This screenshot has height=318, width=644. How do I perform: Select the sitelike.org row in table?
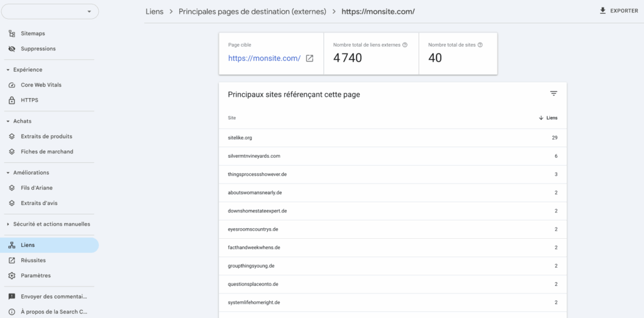(240, 138)
